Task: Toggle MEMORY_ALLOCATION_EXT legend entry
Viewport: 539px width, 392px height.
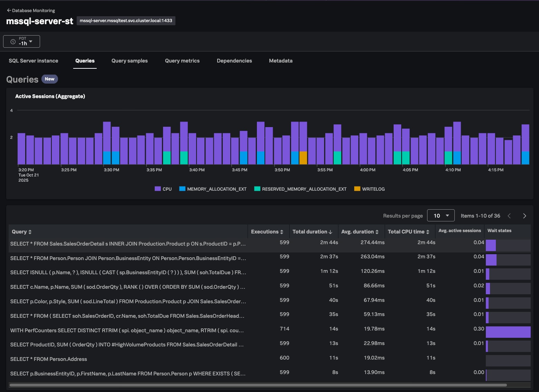Action: coord(213,189)
